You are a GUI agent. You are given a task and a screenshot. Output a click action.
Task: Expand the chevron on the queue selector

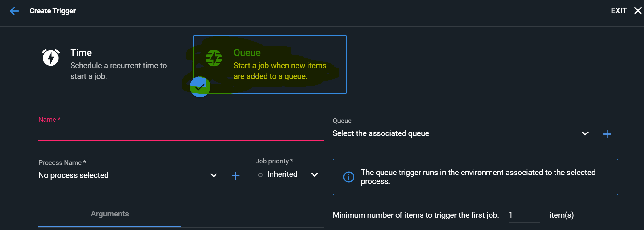(585, 134)
